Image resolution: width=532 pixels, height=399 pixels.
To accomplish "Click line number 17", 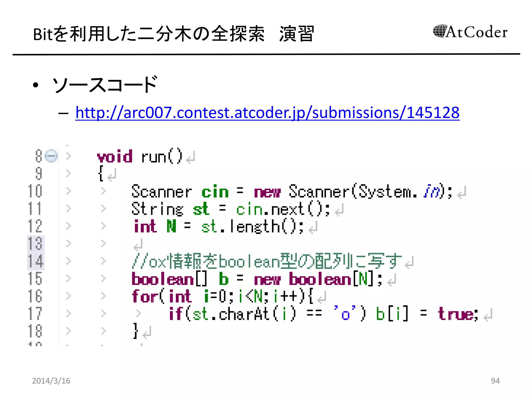I will (x=35, y=314).
